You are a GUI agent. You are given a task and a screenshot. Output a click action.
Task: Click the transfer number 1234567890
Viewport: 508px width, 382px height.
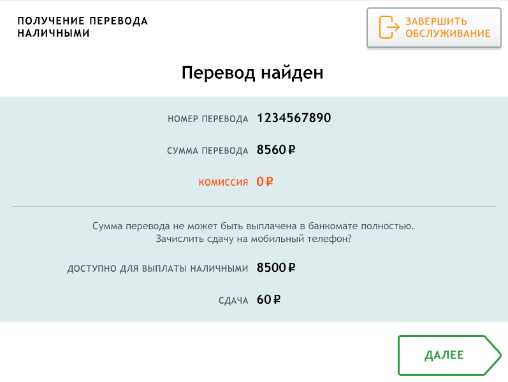[x=294, y=118]
